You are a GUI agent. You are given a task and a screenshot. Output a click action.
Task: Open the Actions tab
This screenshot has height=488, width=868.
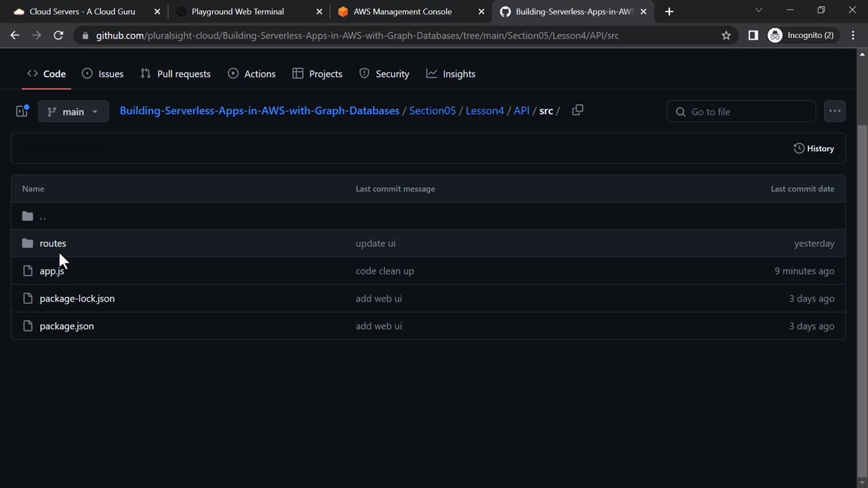click(252, 74)
